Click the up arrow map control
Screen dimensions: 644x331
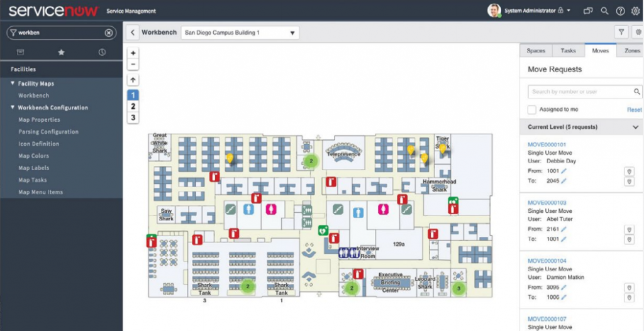[133, 80]
